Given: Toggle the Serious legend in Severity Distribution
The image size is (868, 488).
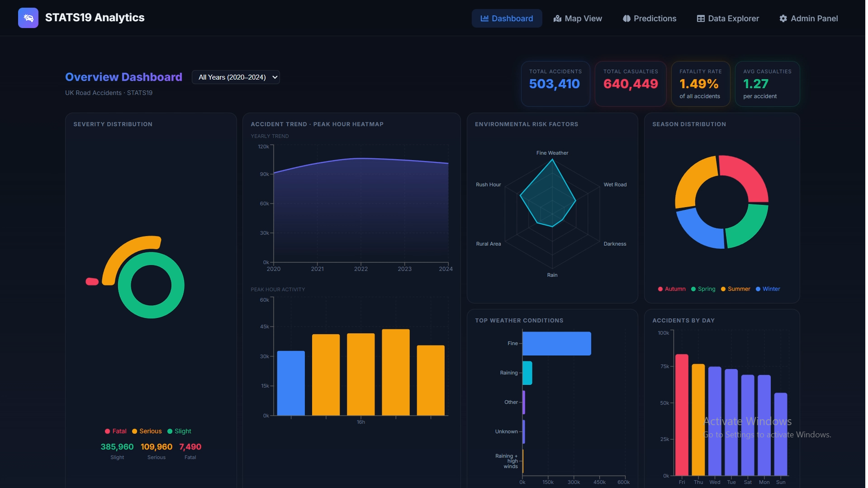Looking at the screenshot, I should pos(147,431).
